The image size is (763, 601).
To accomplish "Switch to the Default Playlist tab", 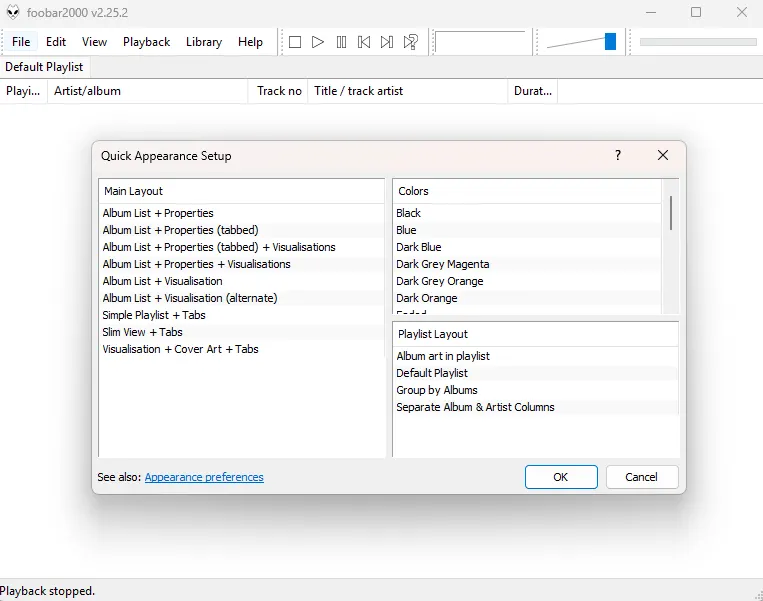I will click(x=44, y=67).
